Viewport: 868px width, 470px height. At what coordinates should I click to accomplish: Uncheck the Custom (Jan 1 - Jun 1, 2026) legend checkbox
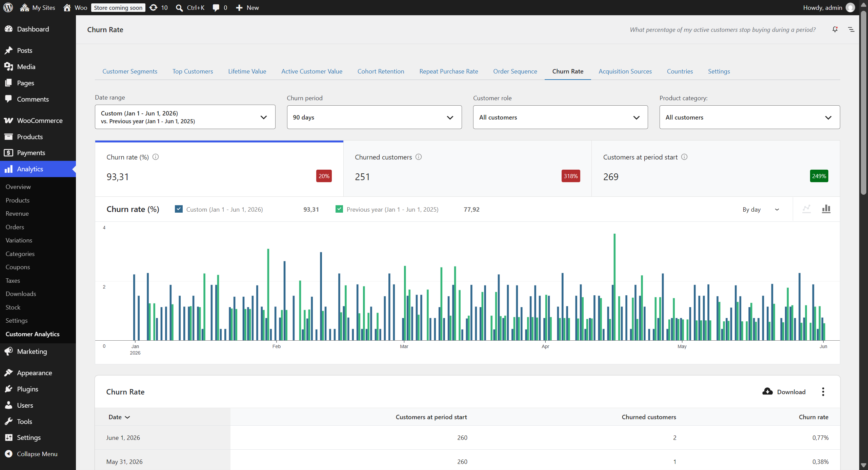tap(179, 209)
